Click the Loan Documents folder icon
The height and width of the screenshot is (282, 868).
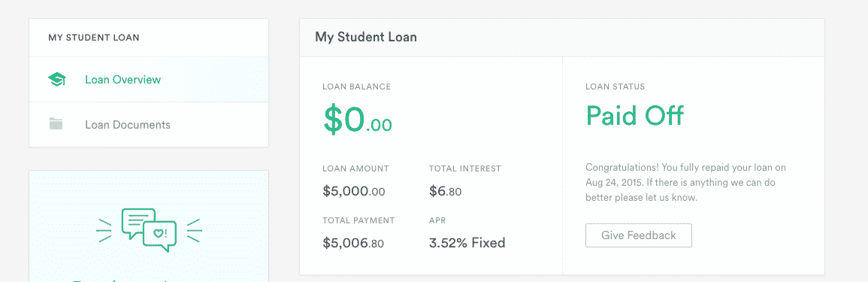(x=56, y=124)
